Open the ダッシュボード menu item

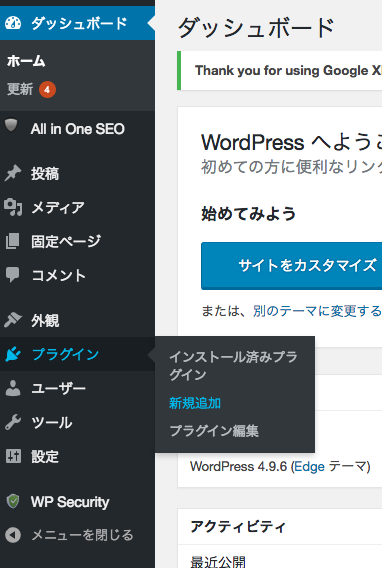[x=77, y=23]
